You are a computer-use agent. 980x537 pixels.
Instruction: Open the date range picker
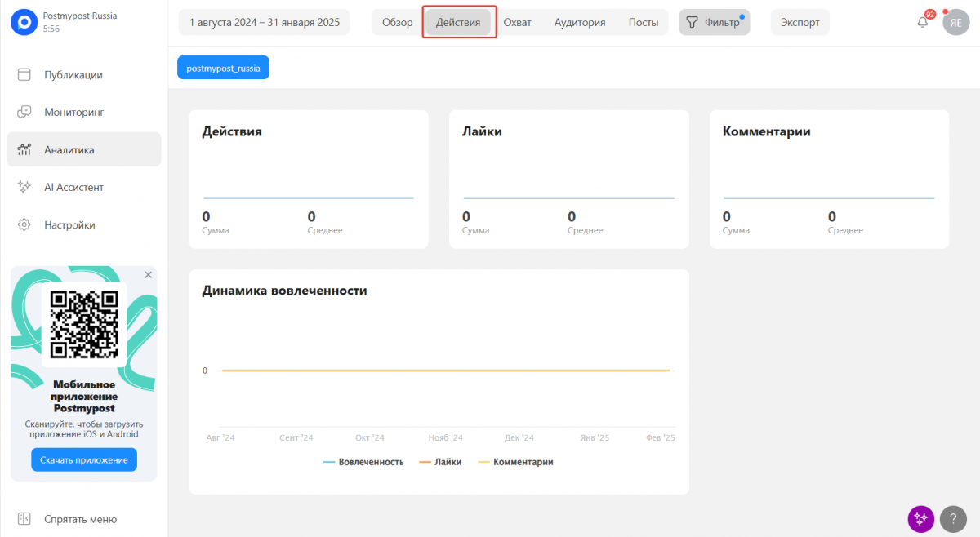(264, 23)
